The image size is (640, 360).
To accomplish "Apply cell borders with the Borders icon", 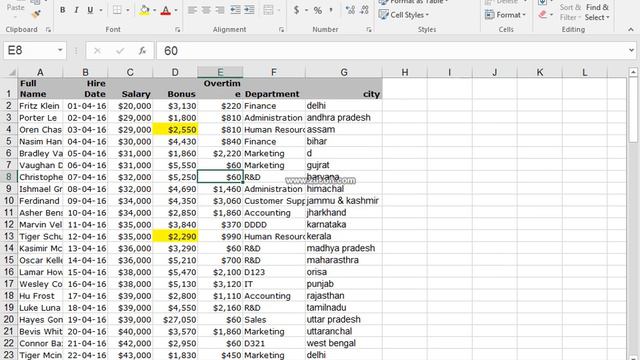I will tap(117, 10).
